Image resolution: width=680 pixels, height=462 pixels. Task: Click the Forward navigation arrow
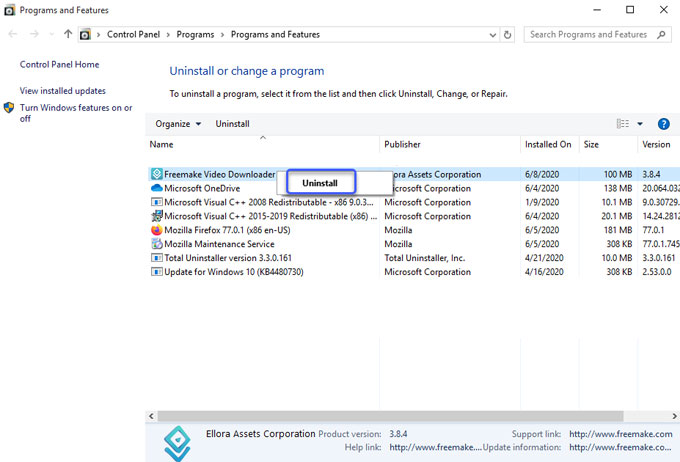34,34
